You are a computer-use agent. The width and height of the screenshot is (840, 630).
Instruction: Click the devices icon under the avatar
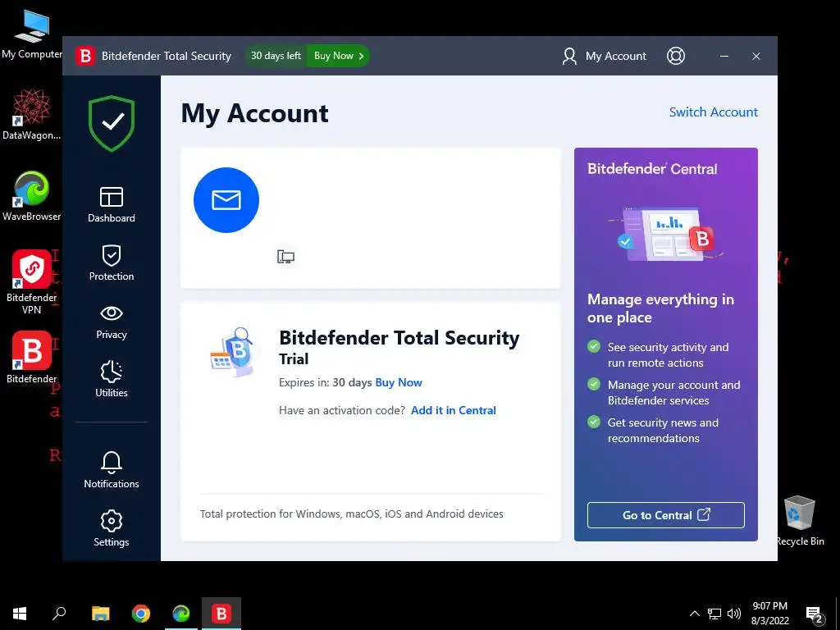(x=285, y=257)
